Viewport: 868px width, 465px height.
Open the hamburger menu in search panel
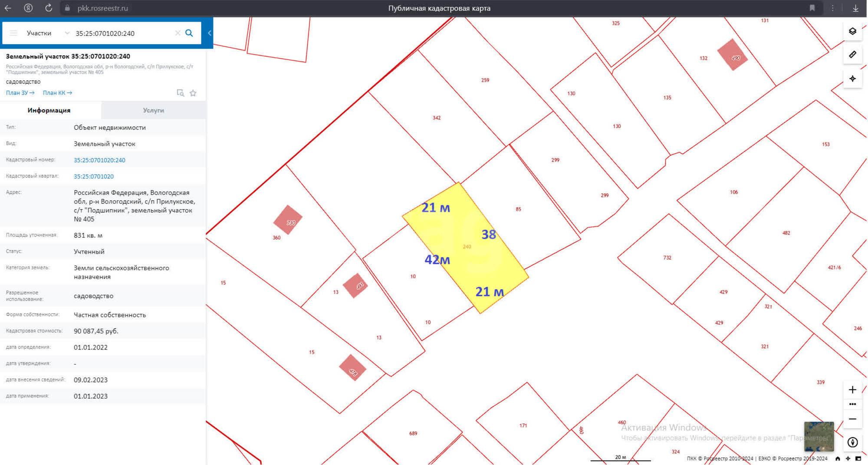pos(13,33)
